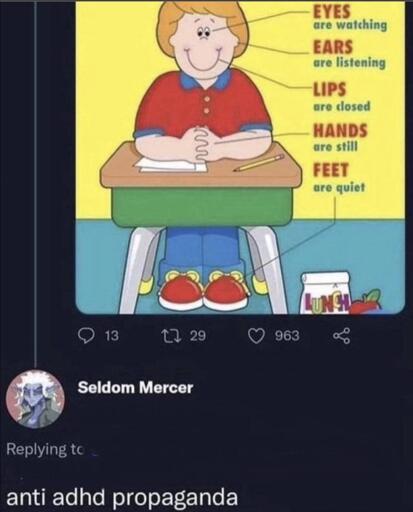Click the retweet count 29
Screen dimensions: 413x512
click(198, 336)
